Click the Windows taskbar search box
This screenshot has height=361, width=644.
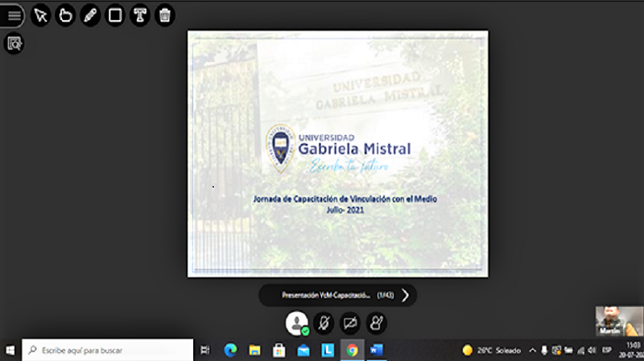pyautogui.click(x=108, y=351)
